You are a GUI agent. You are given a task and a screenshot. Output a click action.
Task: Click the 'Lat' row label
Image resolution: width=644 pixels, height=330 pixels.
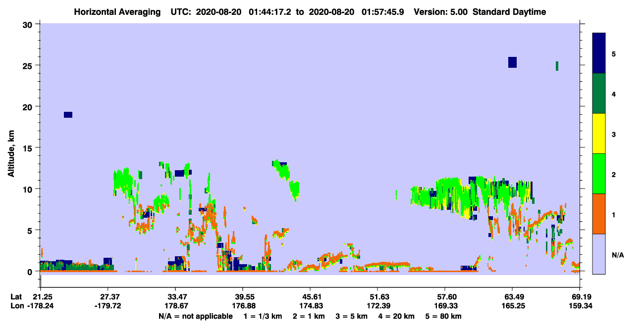pyautogui.click(x=16, y=297)
